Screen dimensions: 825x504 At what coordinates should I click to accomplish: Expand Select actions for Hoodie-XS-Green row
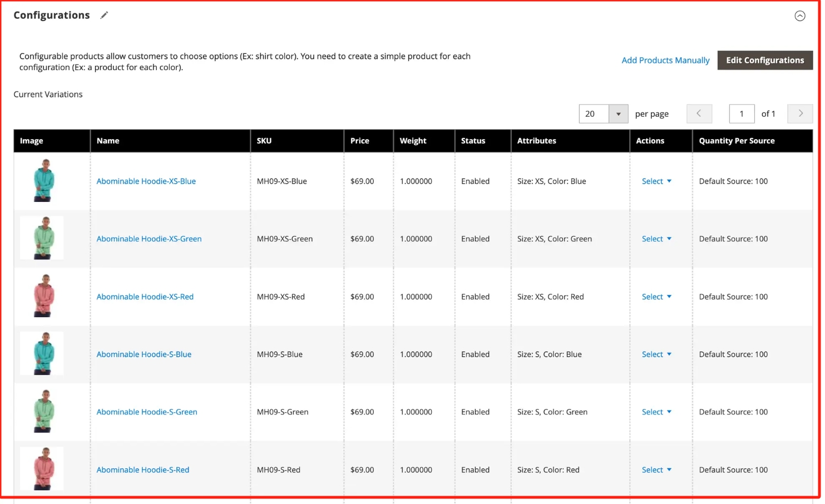click(656, 239)
